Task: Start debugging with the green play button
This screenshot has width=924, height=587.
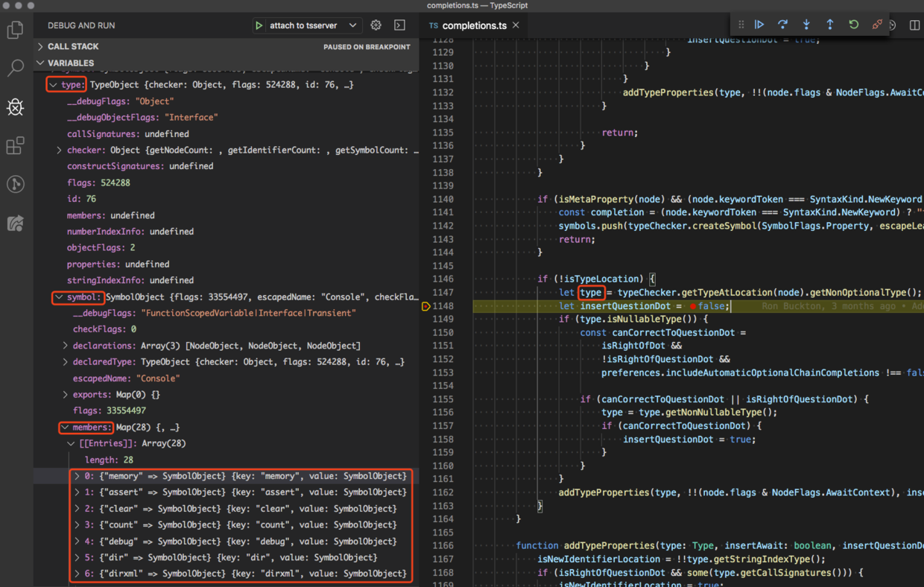Action: [259, 25]
